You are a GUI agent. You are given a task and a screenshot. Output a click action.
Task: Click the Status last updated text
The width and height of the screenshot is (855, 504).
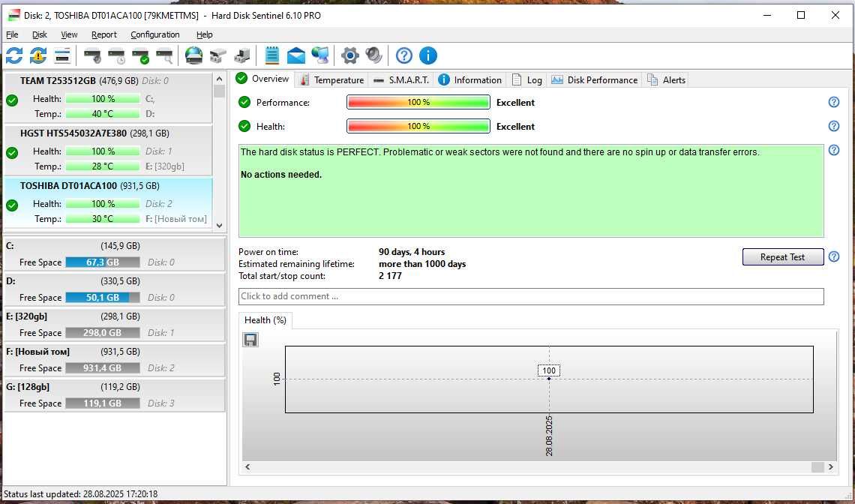(81, 494)
